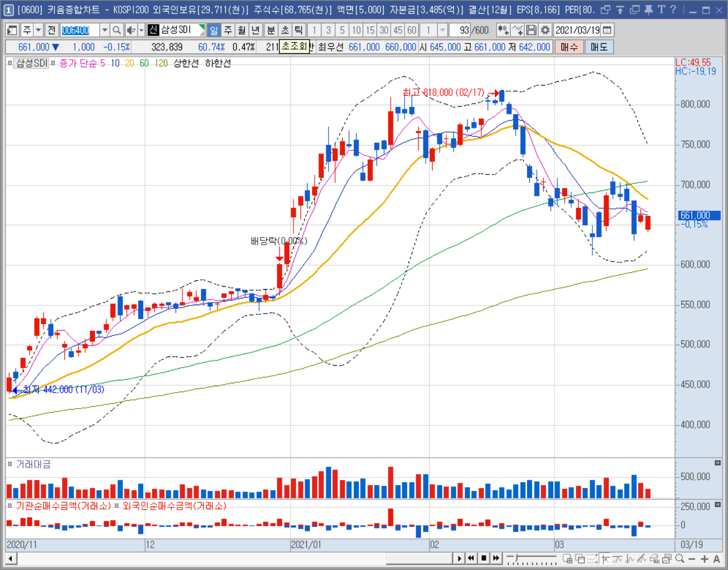728x570 pixels.
Task: Click the fast forward playback button
Action: pyautogui.click(x=496, y=558)
